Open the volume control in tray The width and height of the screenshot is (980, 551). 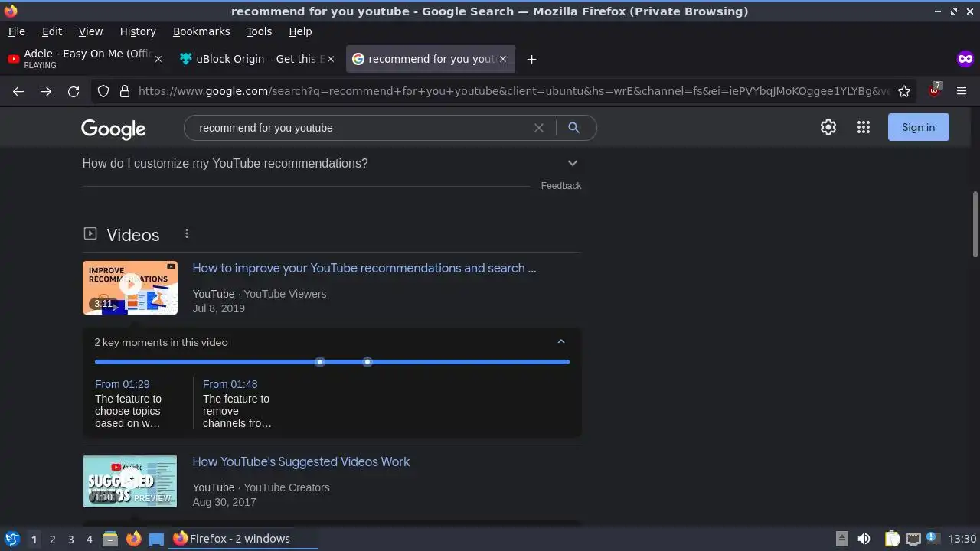(x=864, y=539)
